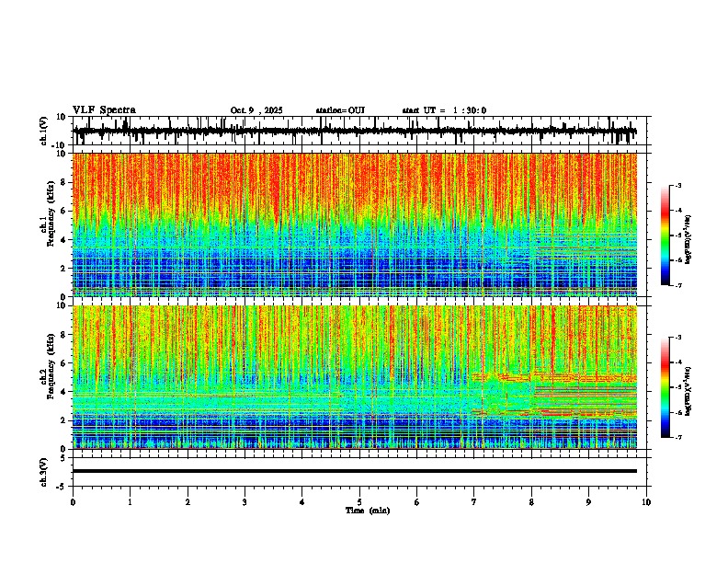This screenshot has width=728, height=563.
Task: Click the '-10' tick on ch.1(V) axis
Action: click(60, 144)
